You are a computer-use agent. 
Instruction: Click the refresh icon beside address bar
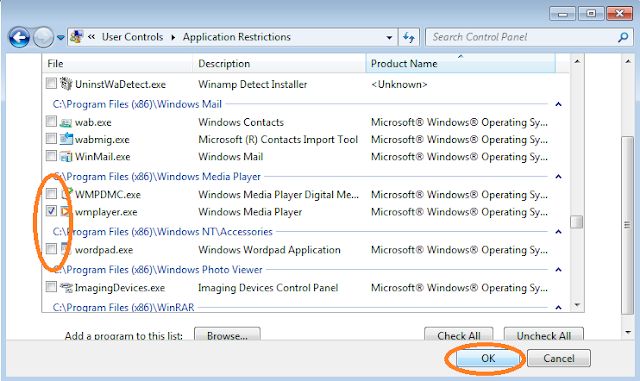(x=409, y=38)
